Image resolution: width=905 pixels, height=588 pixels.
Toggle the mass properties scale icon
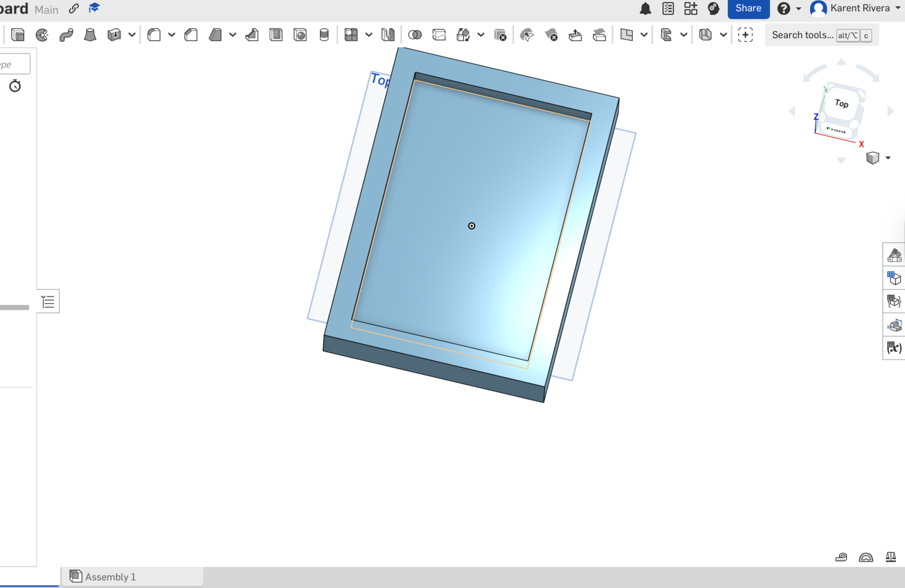tap(890, 557)
